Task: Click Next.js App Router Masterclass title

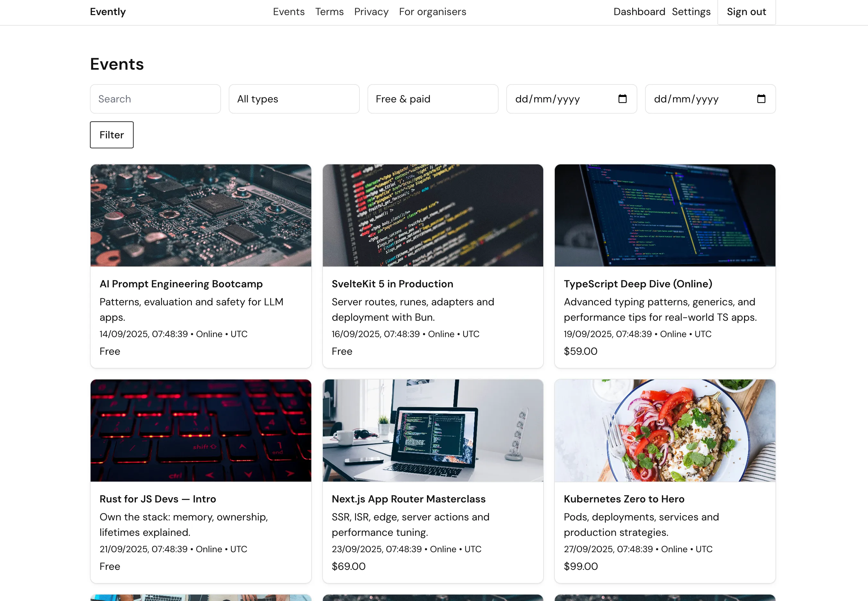Action: click(x=408, y=499)
